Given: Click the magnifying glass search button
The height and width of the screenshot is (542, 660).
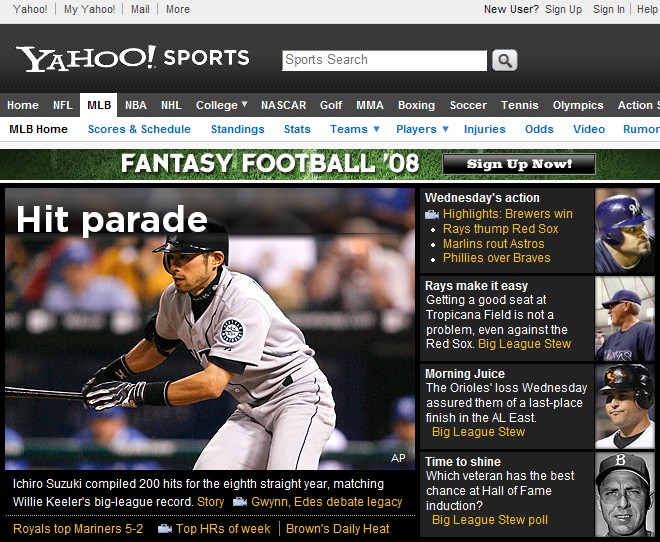Looking at the screenshot, I should 504,60.
